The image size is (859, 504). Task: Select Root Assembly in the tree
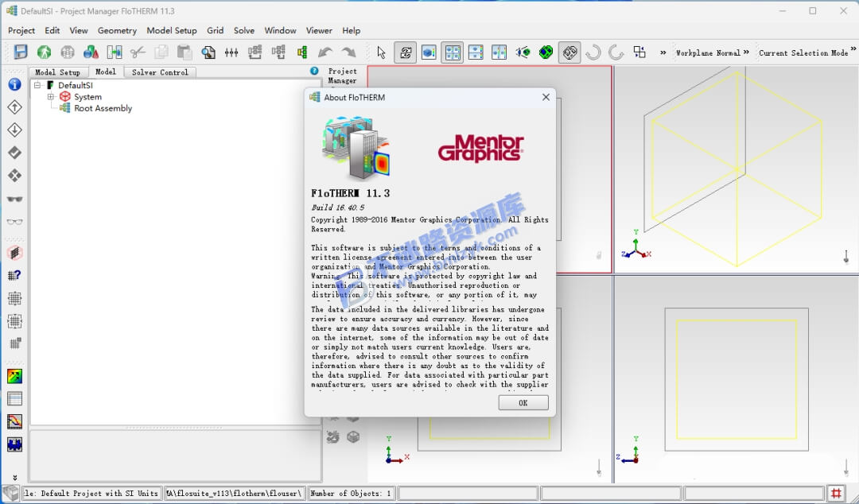pos(103,108)
